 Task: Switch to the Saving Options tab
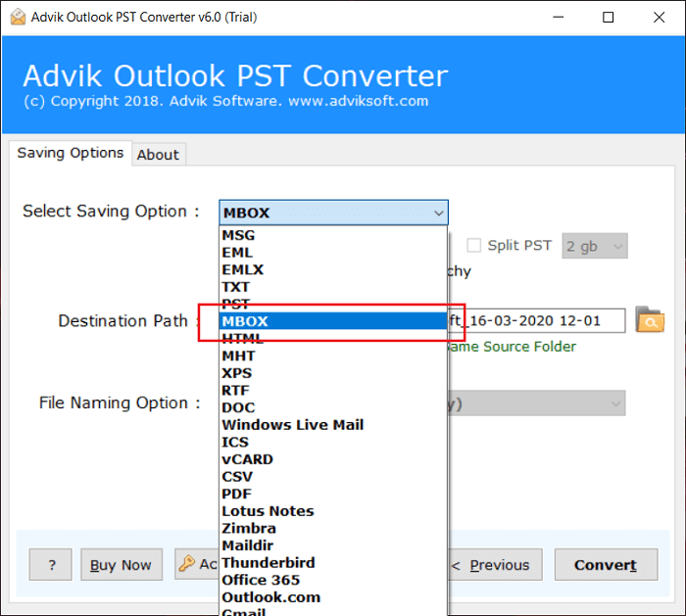[x=70, y=153]
